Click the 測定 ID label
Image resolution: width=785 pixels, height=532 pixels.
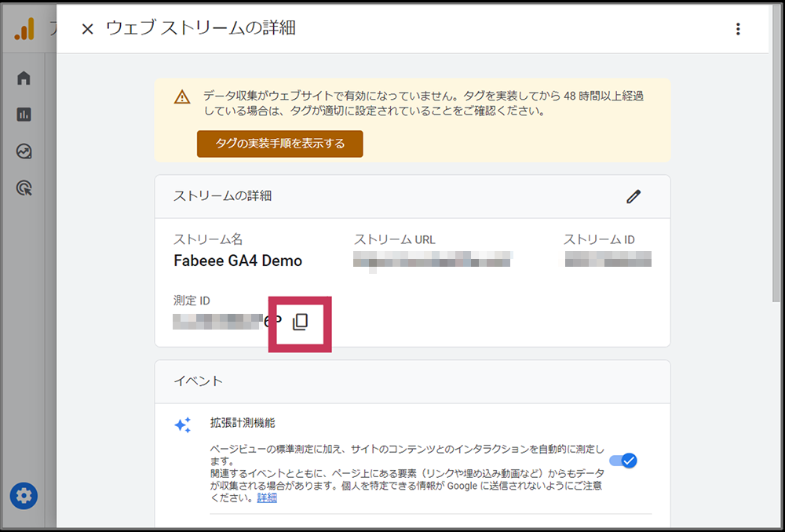coord(192,301)
